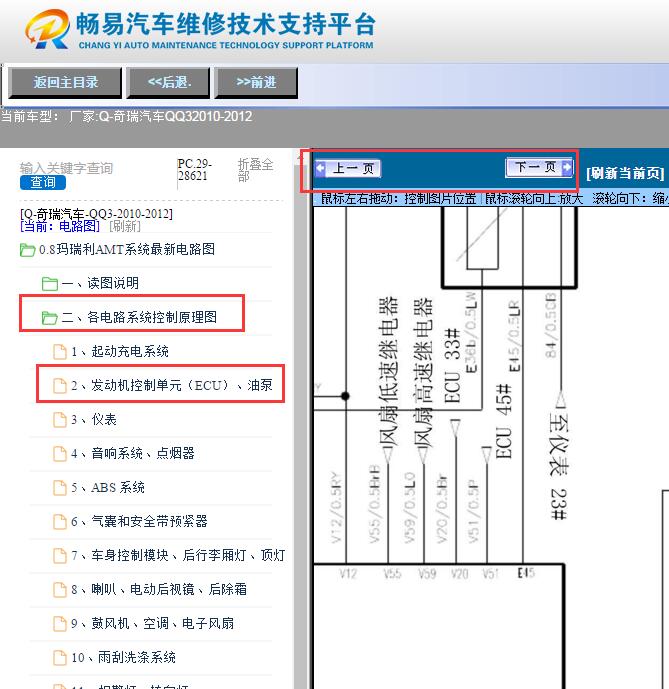Click the 至仪表 23# label in the diagram

(559, 466)
